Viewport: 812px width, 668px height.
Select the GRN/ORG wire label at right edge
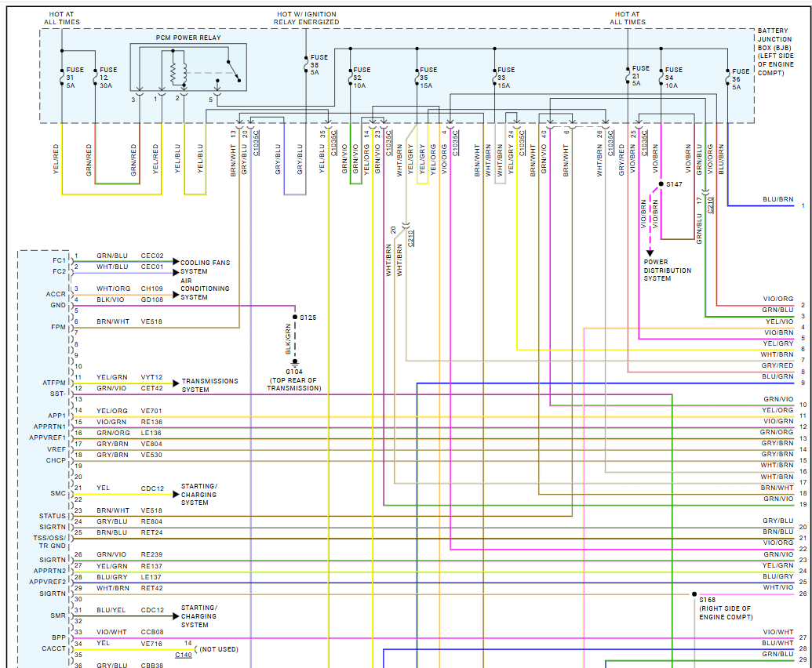click(x=777, y=432)
